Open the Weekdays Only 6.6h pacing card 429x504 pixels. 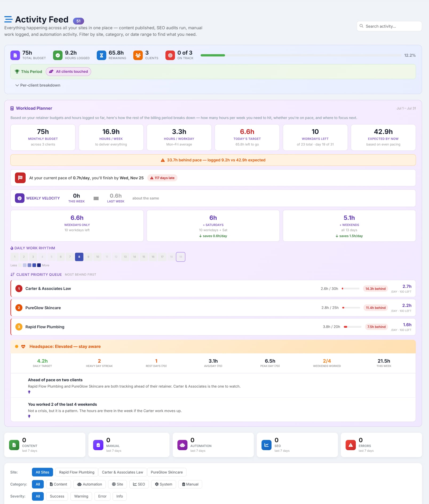click(x=77, y=226)
